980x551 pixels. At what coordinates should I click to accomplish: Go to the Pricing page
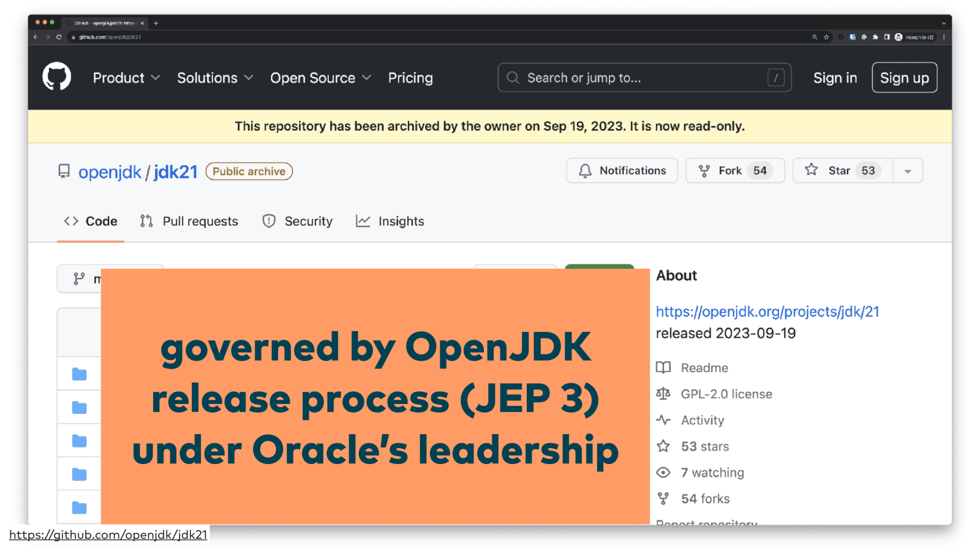(410, 78)
